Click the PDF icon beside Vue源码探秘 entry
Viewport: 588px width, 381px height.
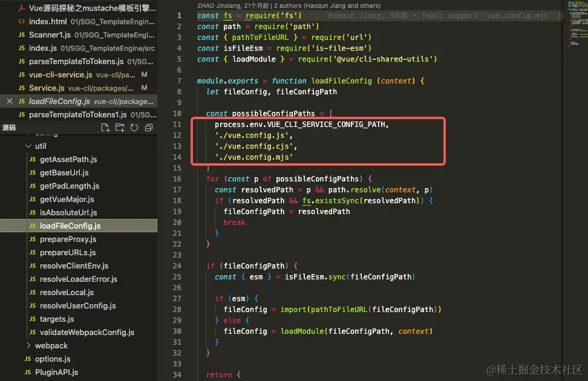[22, 8]
